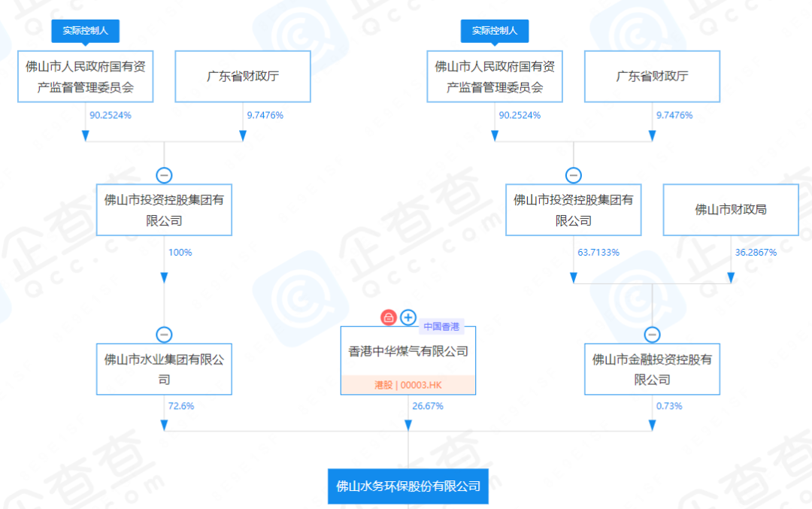Open the 佛山市水业集团有限公司 box
Viewport: 812px width, 509px height.
coord(164,369)
